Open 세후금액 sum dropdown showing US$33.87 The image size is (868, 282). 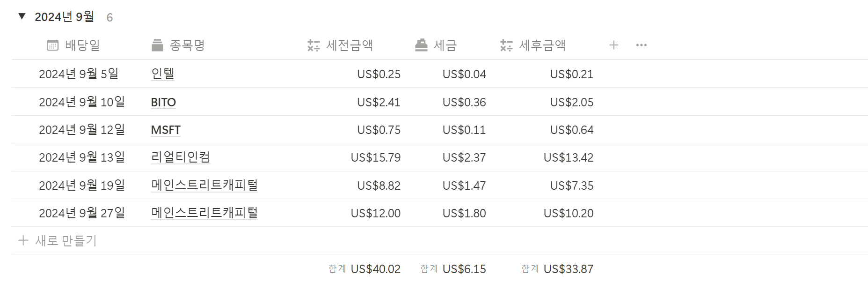pyautogui.click(x=557, y=269)
